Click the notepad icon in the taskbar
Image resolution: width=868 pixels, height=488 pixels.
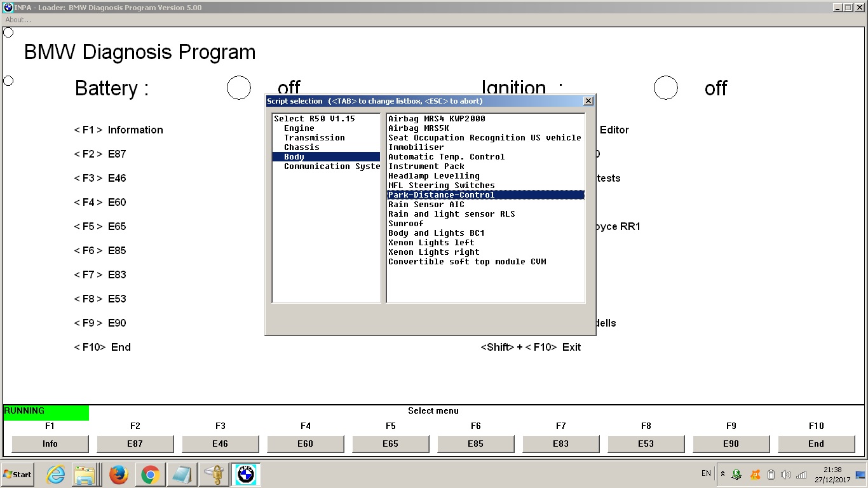182,475
